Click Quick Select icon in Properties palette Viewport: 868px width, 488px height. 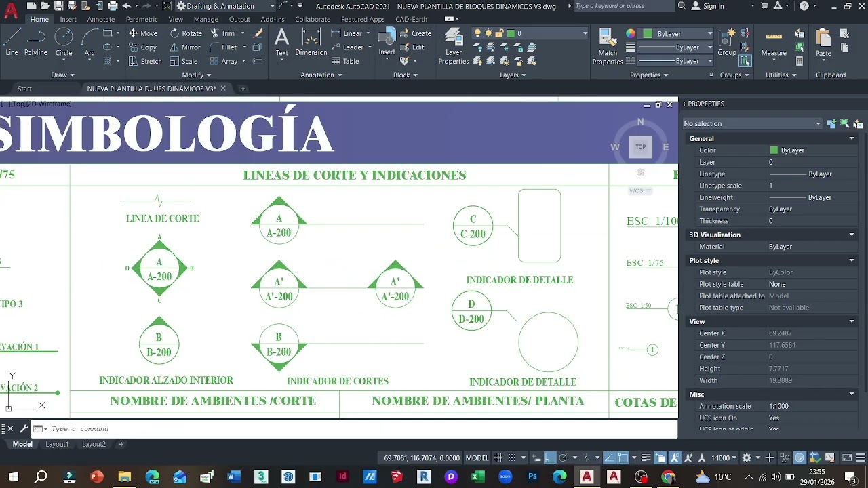(858, 123)
